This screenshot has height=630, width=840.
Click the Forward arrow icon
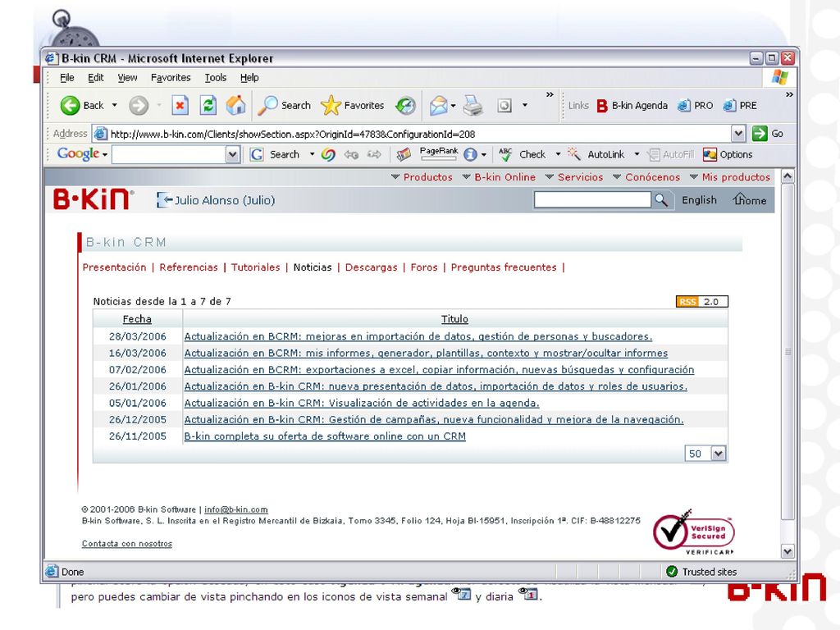click(x=138, y=106)
